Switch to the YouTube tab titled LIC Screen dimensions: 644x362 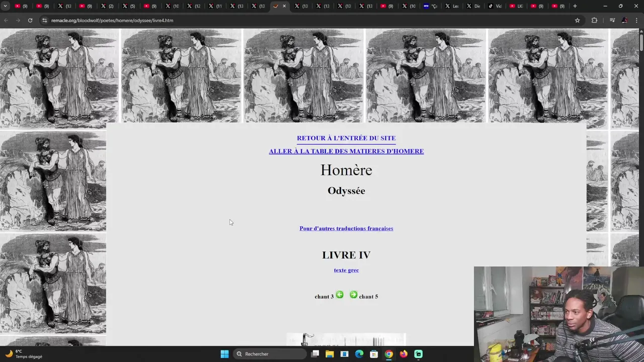coord(517,6)
